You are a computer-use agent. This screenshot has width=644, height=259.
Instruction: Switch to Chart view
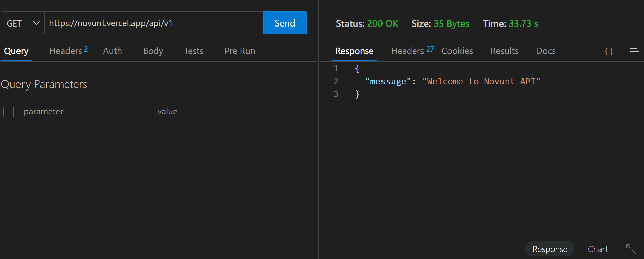pos(598,249)
